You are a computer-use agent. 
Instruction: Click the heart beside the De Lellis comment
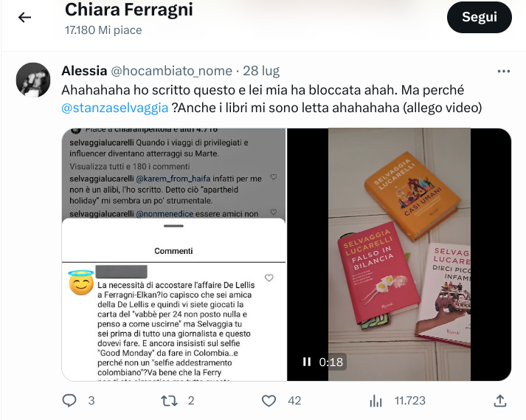(269, 278)
